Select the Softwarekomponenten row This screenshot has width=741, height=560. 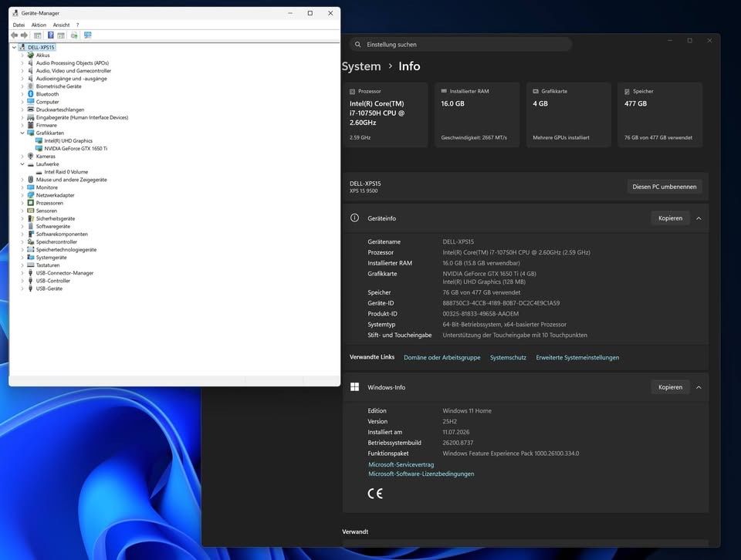click(x=62, y=234)
